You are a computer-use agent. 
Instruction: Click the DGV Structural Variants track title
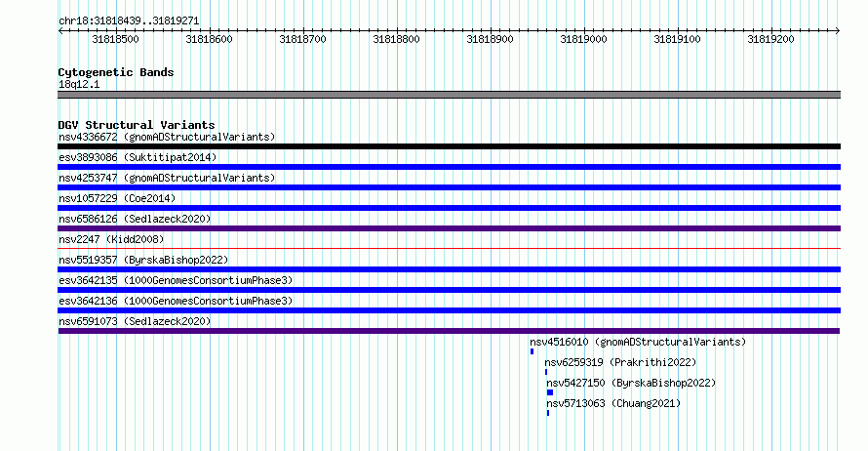point(137,125)
